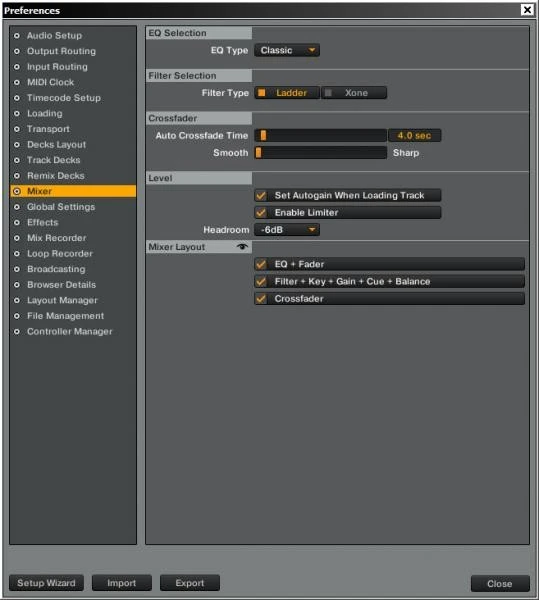Image resolution: width=539 pixels, height=600 pixels.
Task: Click the Export button
Action: 190,583
